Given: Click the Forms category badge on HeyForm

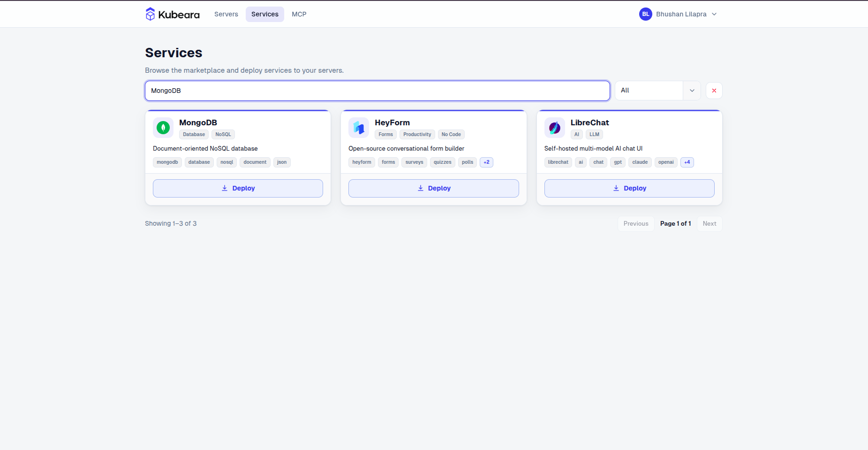Looking at the screenshot, I should pos(386,135).
